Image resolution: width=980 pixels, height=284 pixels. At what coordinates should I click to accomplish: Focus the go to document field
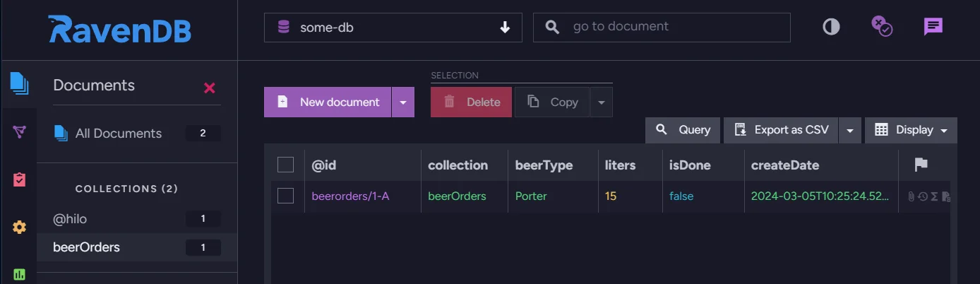(x=662, y=28)
